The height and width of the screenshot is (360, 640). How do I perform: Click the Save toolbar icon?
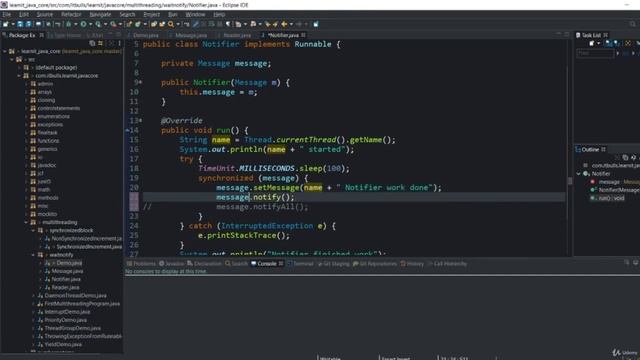click(x=20, y=24)
